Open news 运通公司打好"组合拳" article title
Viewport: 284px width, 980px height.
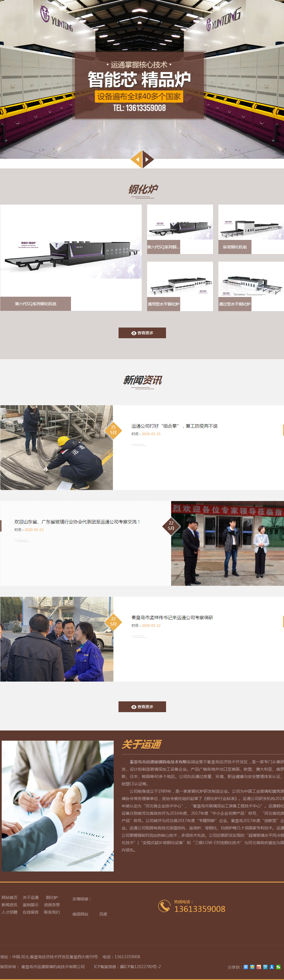[174, 426]
